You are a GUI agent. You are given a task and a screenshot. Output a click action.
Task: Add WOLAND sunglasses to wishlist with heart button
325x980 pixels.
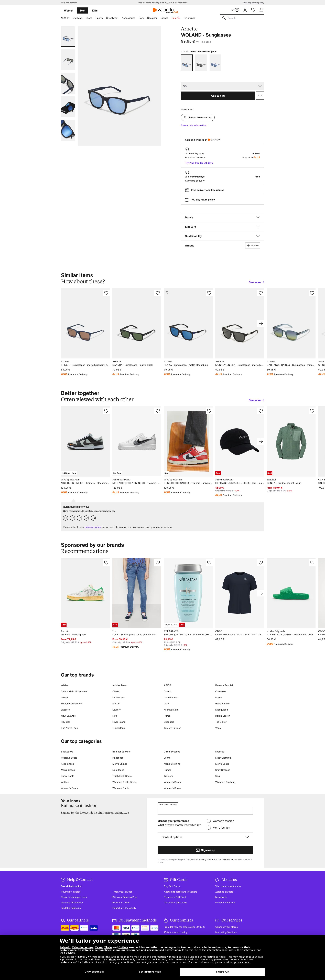(260, 95)
